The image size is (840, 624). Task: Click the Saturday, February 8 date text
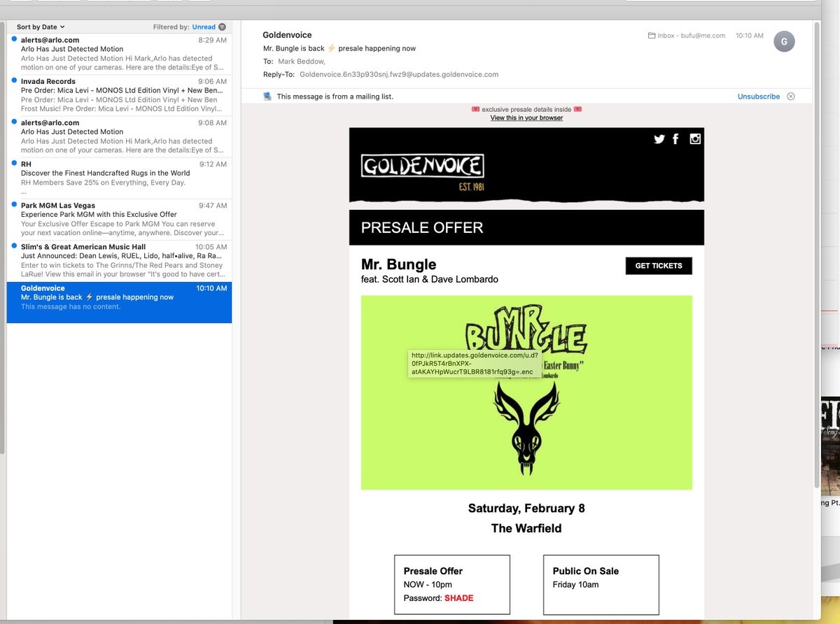point(526,509)
